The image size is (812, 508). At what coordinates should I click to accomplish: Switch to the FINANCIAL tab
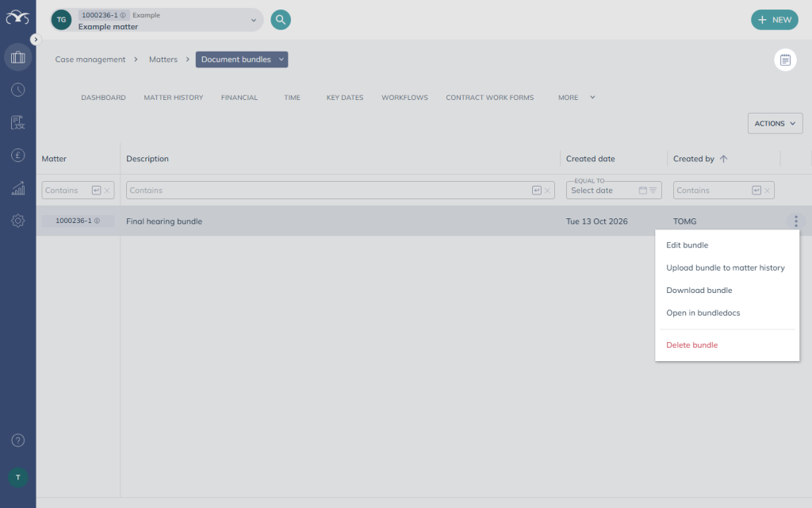point(239,98)
